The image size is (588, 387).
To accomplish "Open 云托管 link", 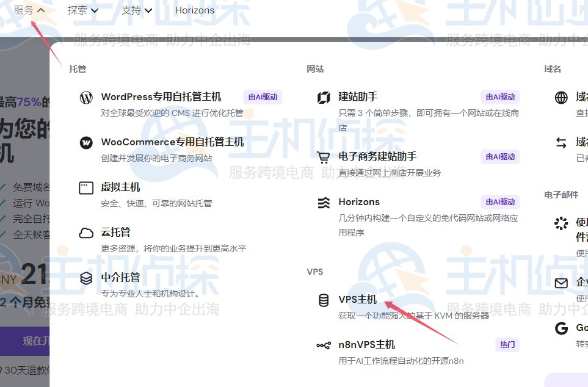I will [x=115, y=232].
